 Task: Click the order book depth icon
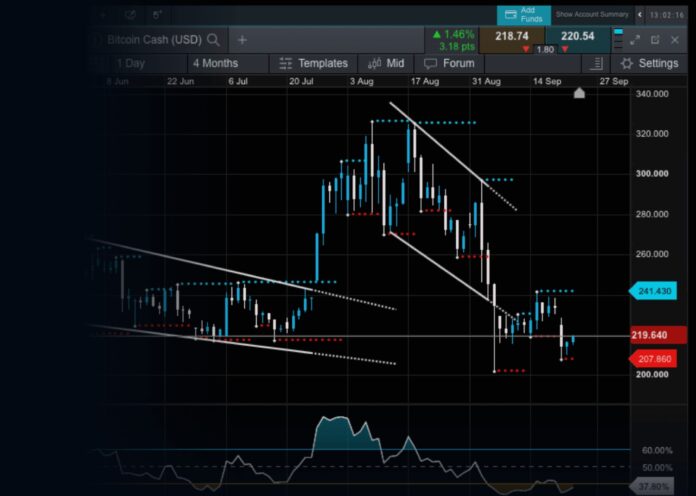point(617,40)
